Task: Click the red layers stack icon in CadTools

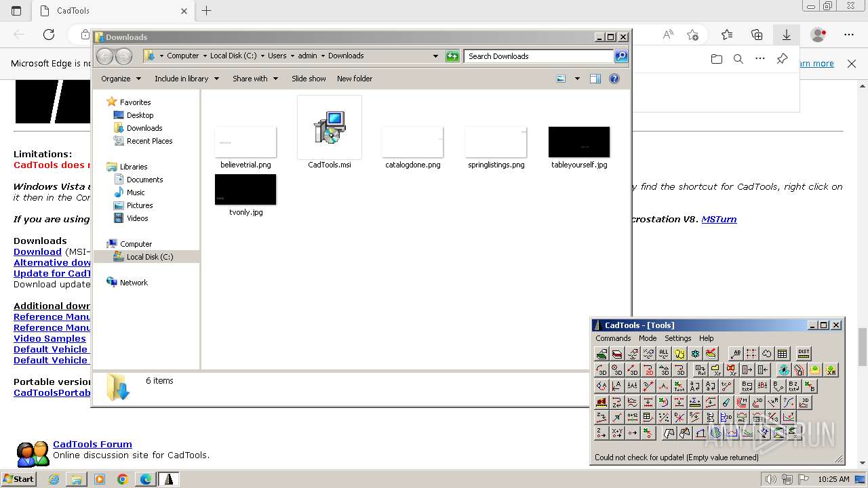Action: point(618,353)
